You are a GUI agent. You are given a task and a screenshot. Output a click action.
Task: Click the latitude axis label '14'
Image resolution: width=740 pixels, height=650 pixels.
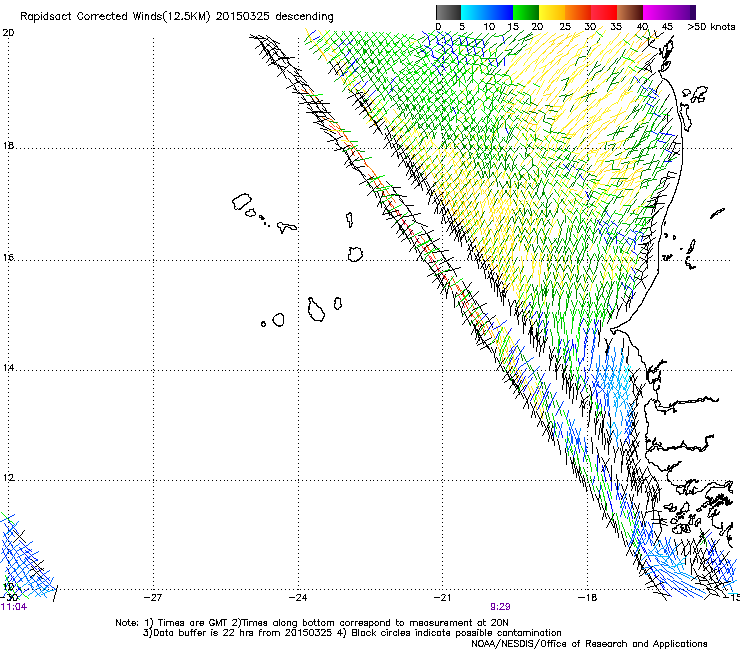(8, 368)
